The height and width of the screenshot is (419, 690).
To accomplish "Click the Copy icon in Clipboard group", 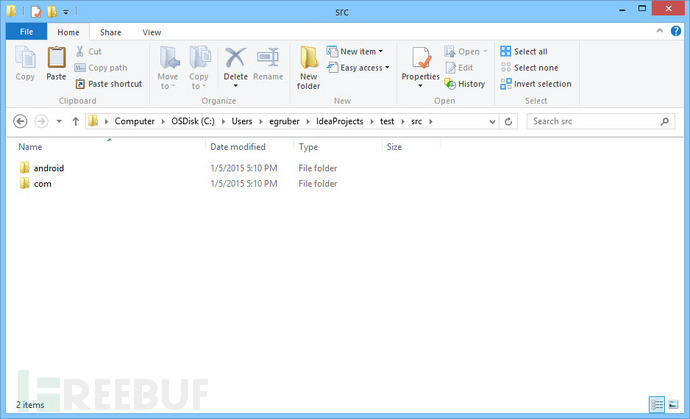I will tap(25, 58).
